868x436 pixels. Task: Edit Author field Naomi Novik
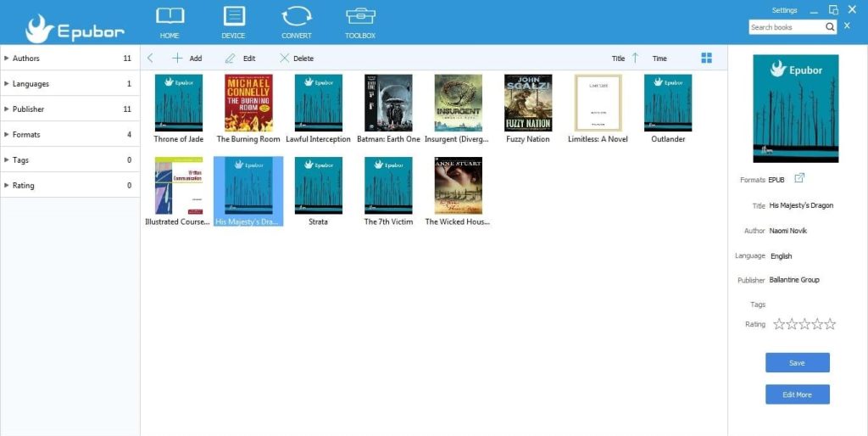[x=787, y=231]
